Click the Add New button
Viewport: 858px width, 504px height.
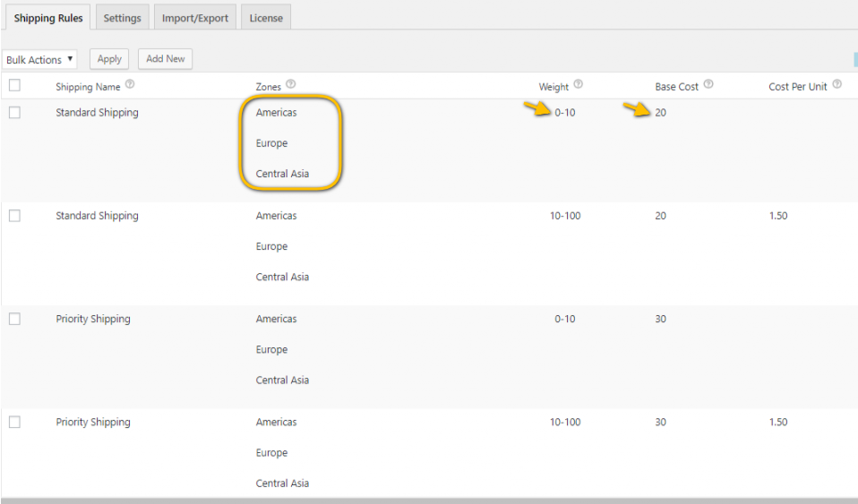pos(166,59)
